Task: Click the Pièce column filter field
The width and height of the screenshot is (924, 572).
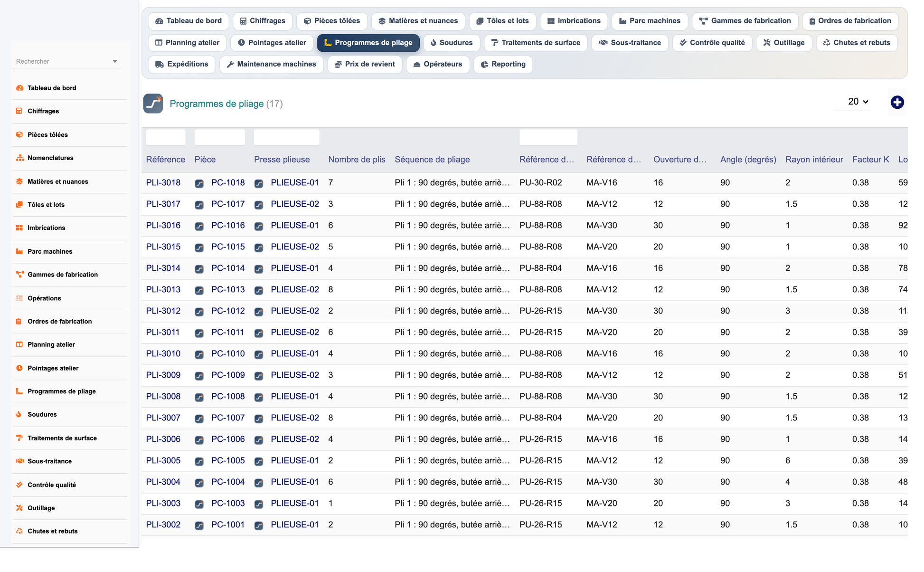Action: click(220, 137)
